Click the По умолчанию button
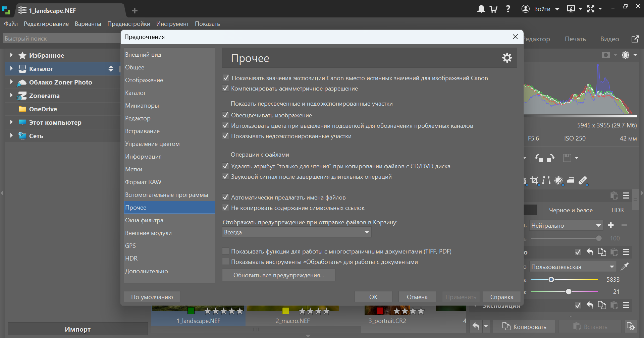 coord(152,297)
